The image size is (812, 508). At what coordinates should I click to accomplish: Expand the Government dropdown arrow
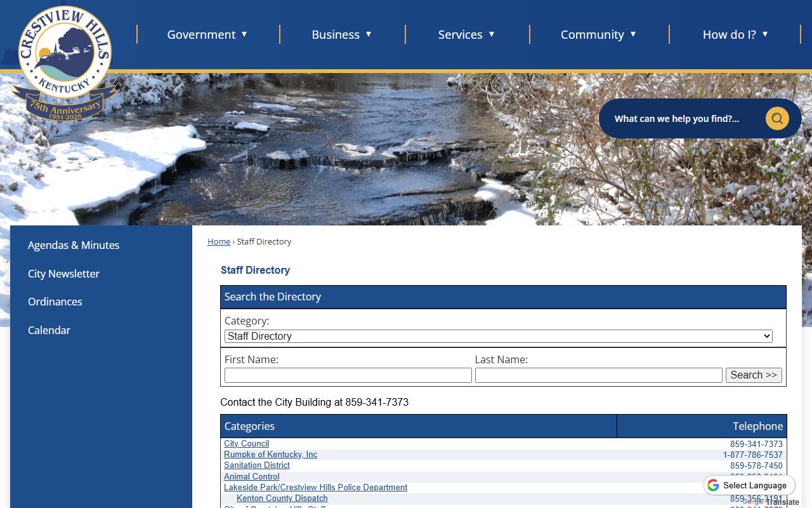point(244,34)
